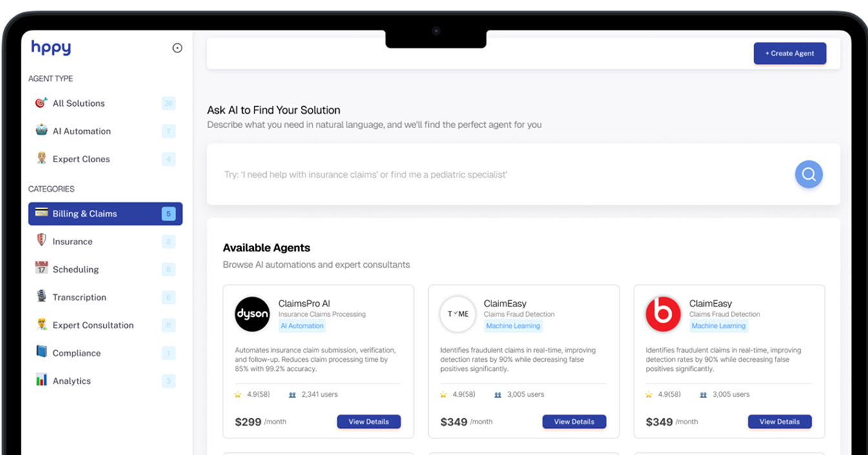The height and width of the screenshot is (455, 868).
Task: Click the Analytics bar chart icon
Action: pos(41,380)
